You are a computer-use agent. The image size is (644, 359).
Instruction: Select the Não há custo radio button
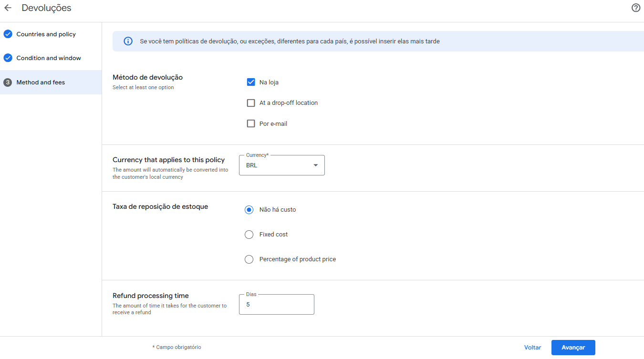click(x=249, y=210)
